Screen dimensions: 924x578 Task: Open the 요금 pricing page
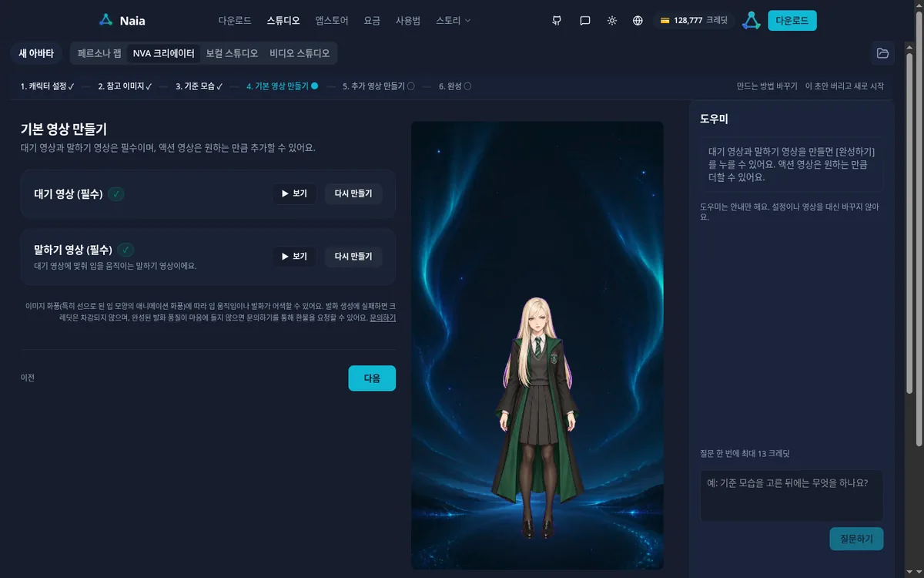tap(372, 21)
